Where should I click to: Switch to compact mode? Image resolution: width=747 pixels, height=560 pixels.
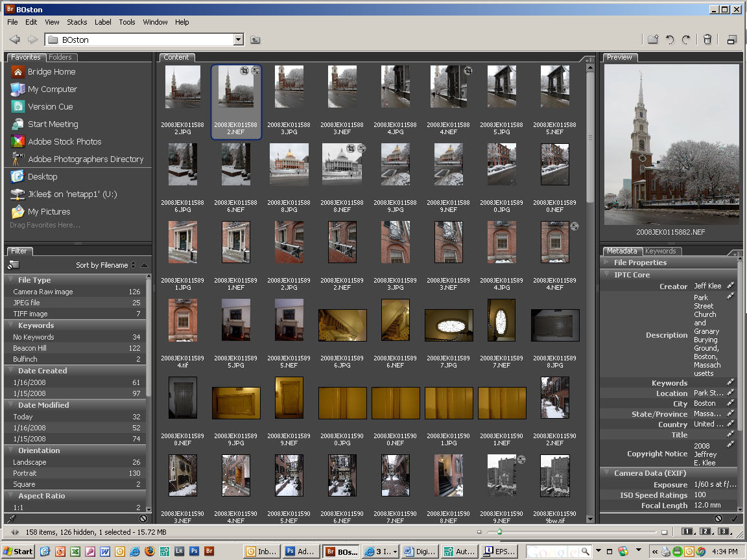(731, 40)
